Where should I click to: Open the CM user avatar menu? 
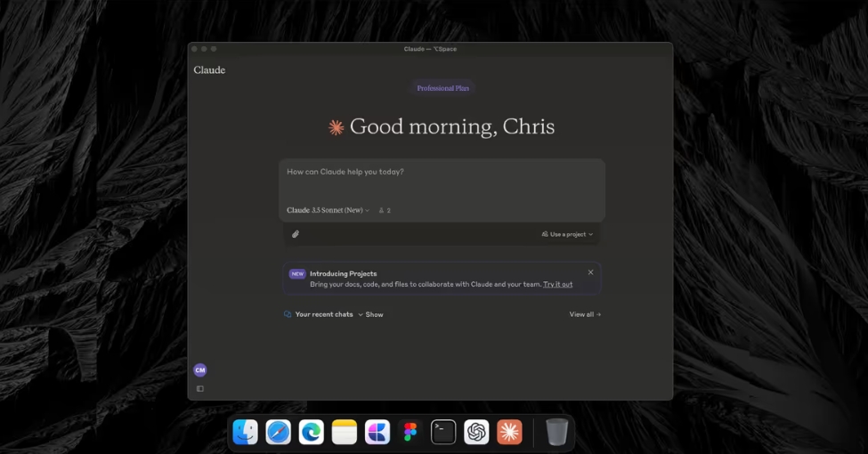pyautogui.click(x=199, y=369)
